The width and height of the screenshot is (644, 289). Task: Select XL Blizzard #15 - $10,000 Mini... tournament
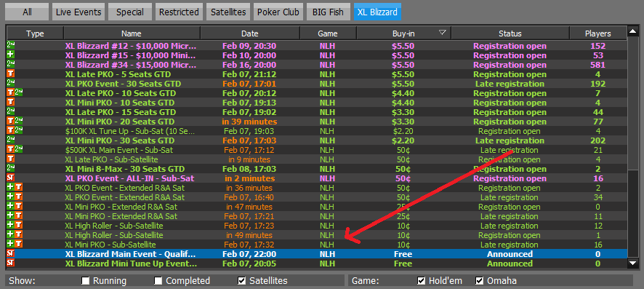pyautogui.click(x=317, y=55)
